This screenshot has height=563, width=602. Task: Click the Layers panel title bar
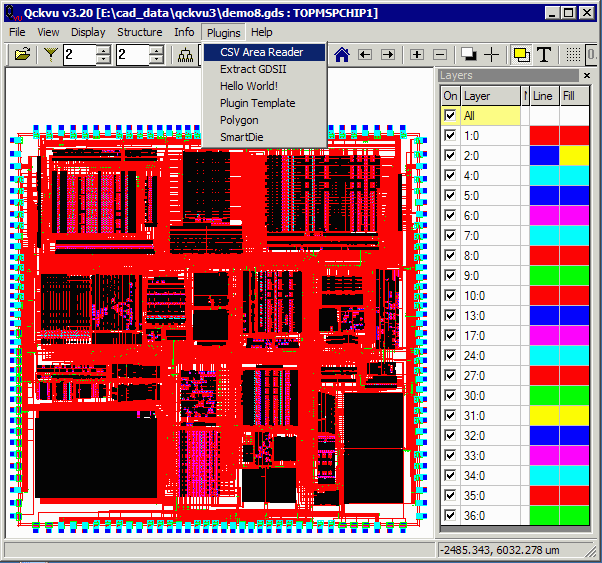508,76
